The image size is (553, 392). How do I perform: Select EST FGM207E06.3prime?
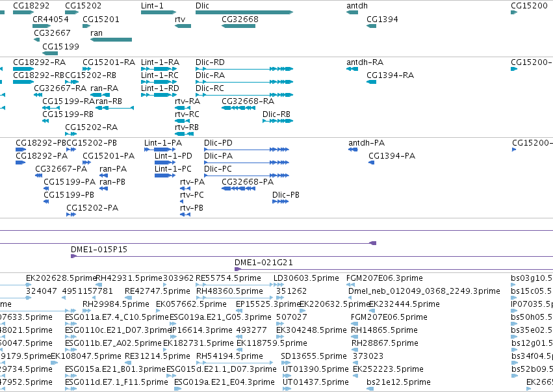pyautogui.click(x=350, y=285)
